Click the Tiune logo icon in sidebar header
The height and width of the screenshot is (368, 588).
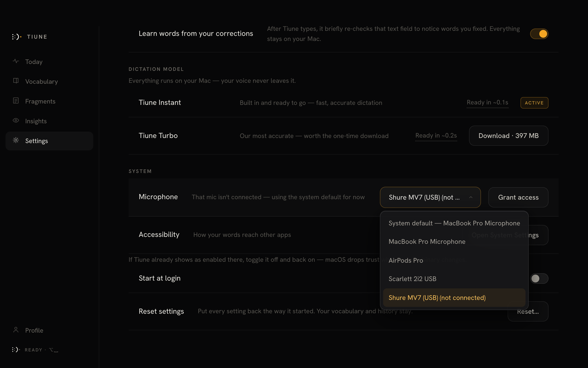17,37
